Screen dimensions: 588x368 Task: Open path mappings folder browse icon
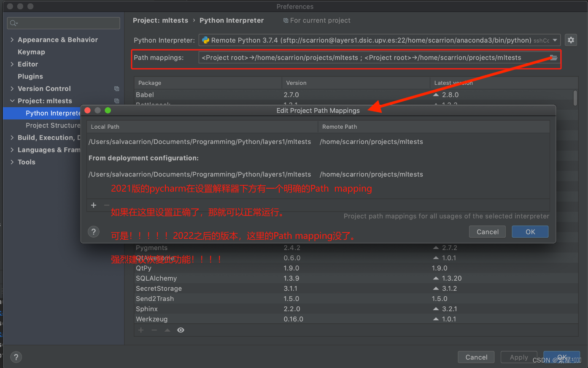point(553,57)
